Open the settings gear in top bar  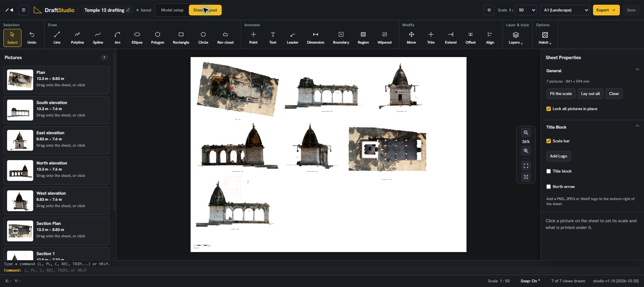489,10
